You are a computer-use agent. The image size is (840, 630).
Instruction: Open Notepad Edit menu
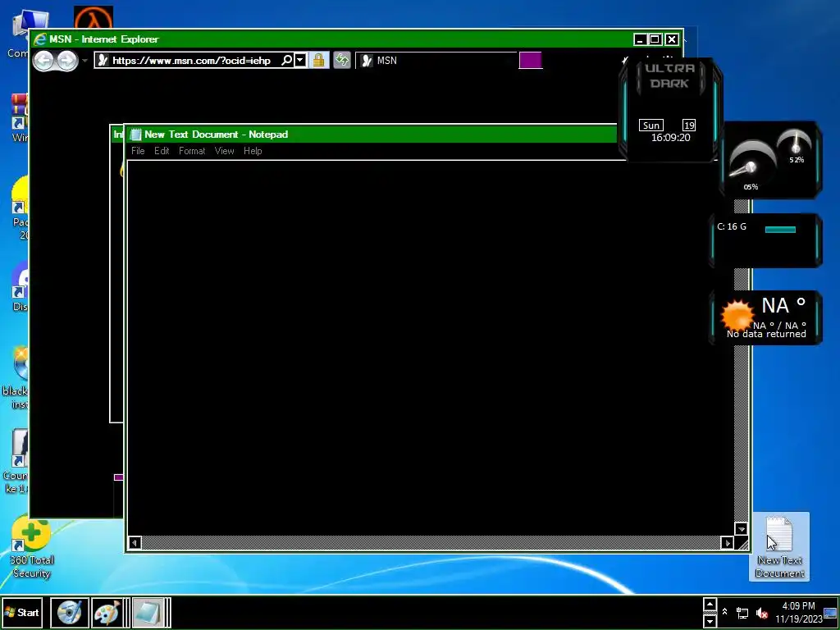(x=162, y=151)
